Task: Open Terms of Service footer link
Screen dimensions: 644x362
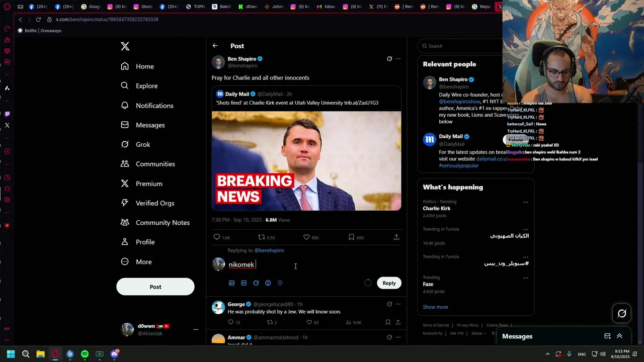Action: [x=436, y=325]
